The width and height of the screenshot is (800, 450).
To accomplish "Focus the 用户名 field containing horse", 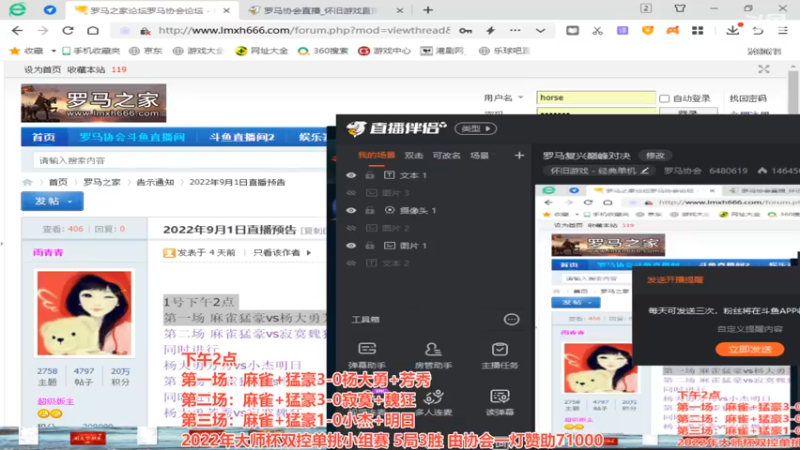I will 595,97.
